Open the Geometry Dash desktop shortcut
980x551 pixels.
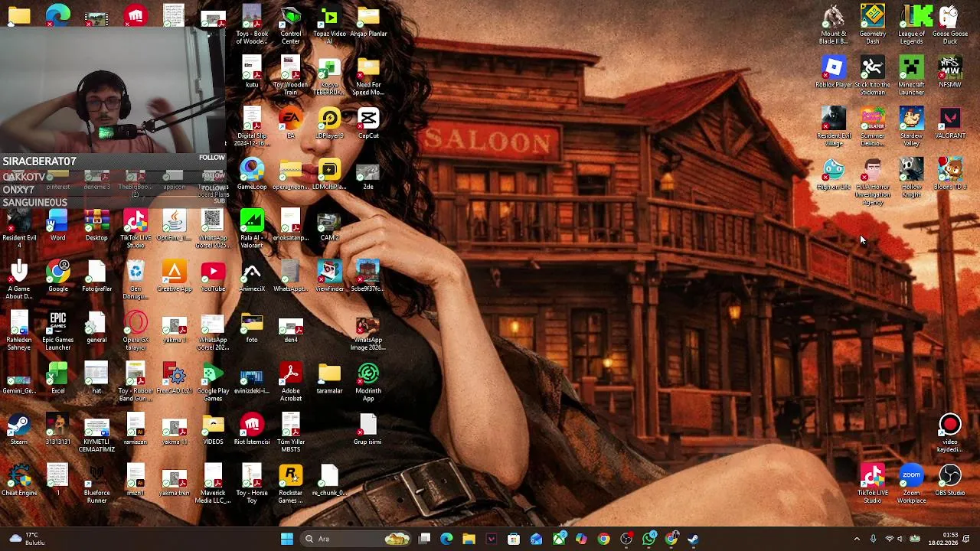point(872,24)
